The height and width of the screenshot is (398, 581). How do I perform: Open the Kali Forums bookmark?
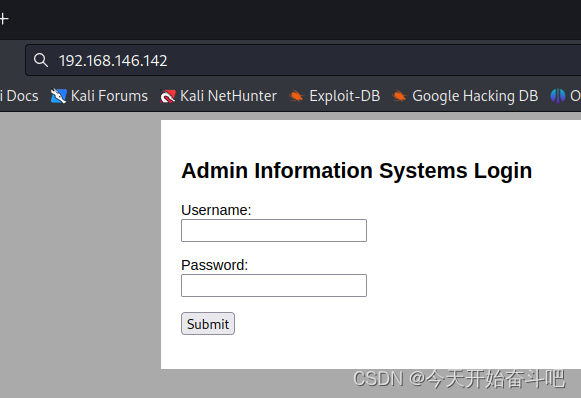pyautogui.click(x=99, y=96)
